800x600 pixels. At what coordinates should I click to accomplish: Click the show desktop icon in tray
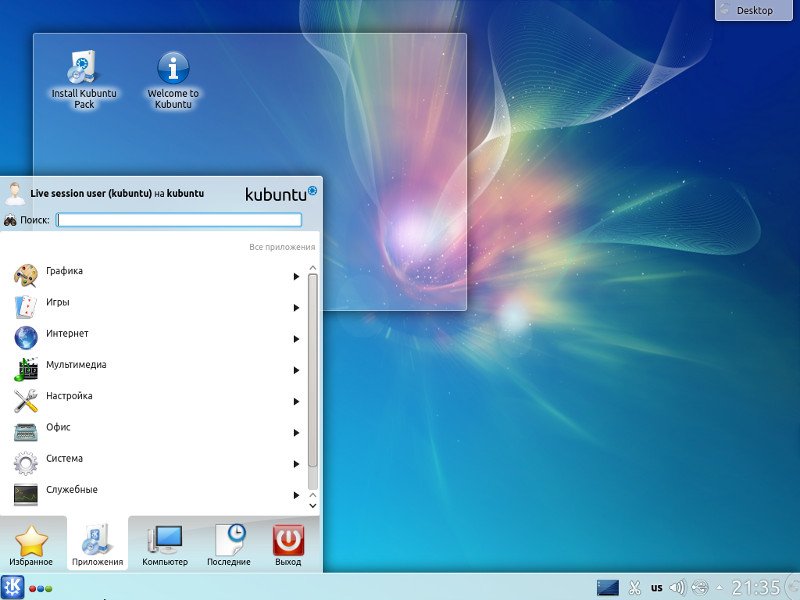(x=607, y=587)
